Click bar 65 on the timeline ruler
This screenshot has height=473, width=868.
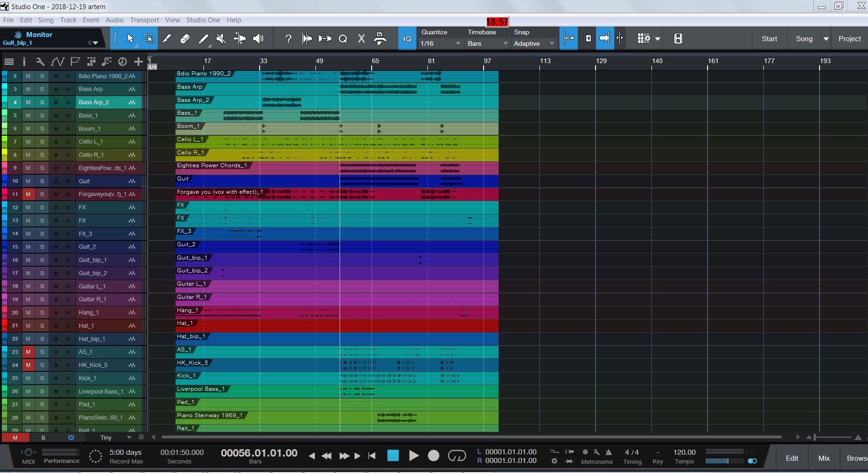coord(375,61)
